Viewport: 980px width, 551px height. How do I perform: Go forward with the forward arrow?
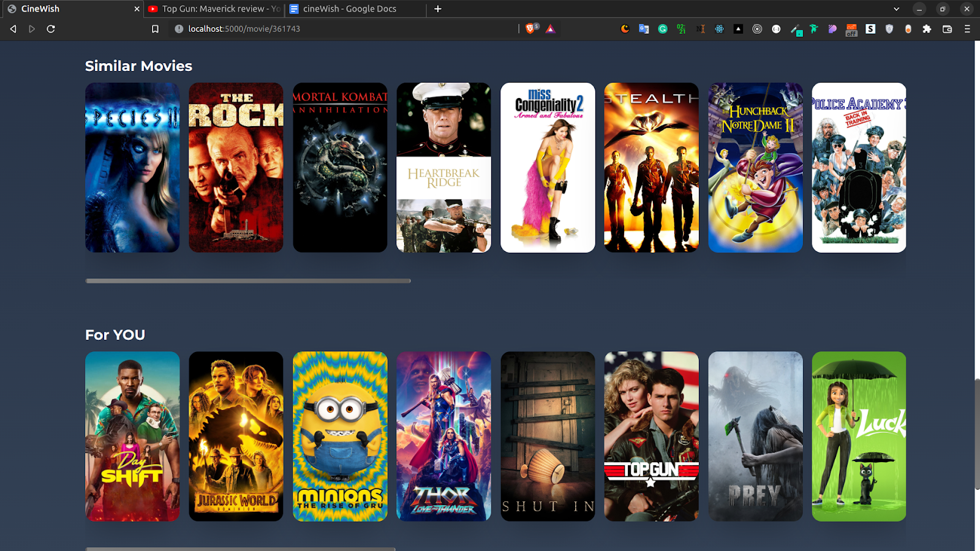tap(32, 29)
